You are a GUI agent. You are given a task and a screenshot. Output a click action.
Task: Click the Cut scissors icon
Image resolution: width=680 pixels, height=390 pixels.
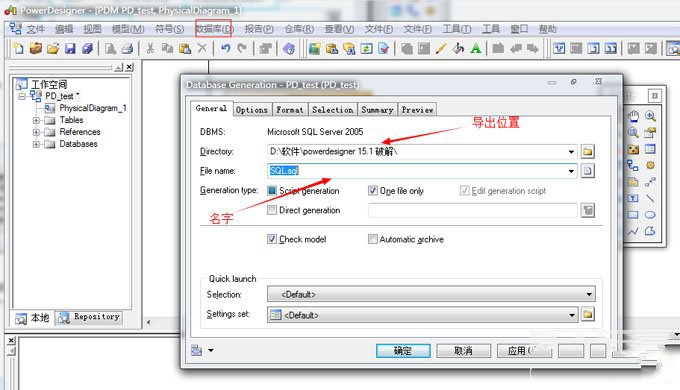click(150, 49)
